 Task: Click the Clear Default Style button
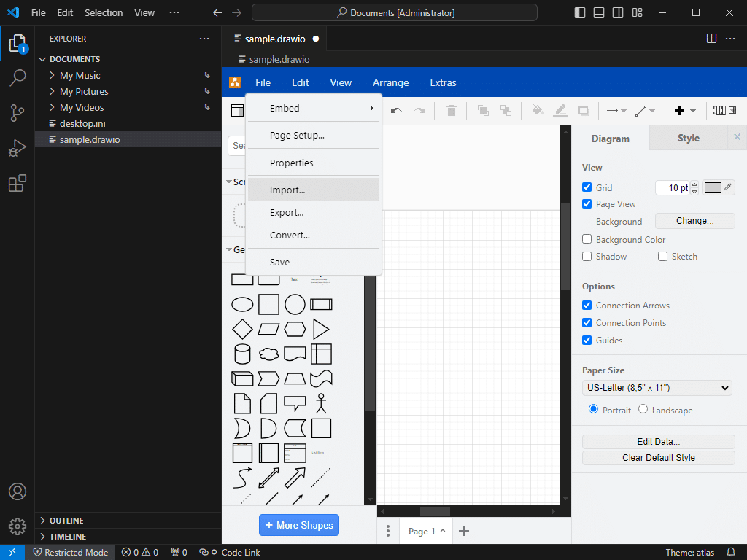659,458
